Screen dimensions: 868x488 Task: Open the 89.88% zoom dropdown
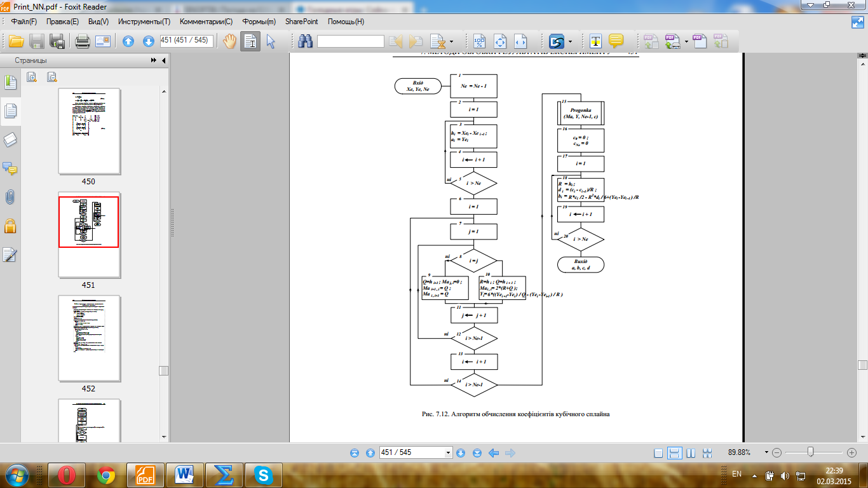pos(766,453)
